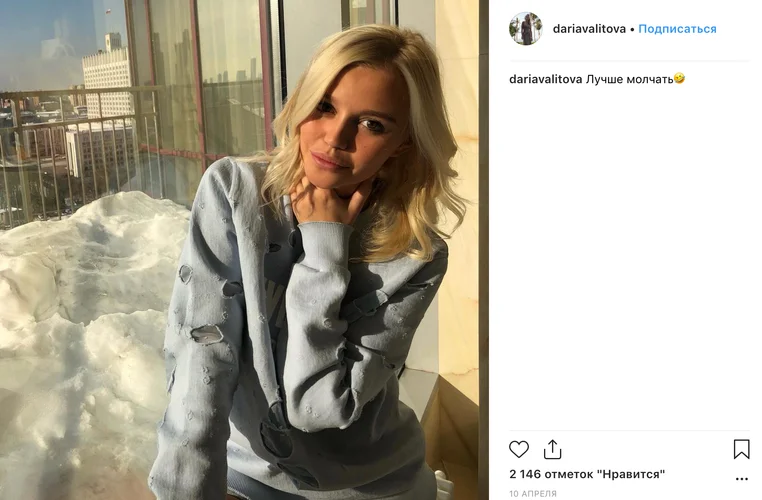Viewport: 762px width, 500px height.
Task: Follow the account via Подписаться
Action: point(677,29)
